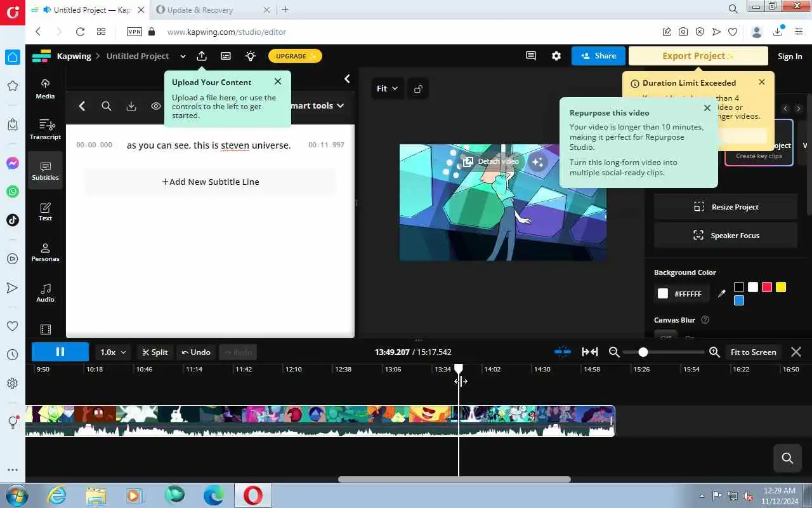Open the comments icon near Share
Screen dimensions: 812x508
[531, 56]
